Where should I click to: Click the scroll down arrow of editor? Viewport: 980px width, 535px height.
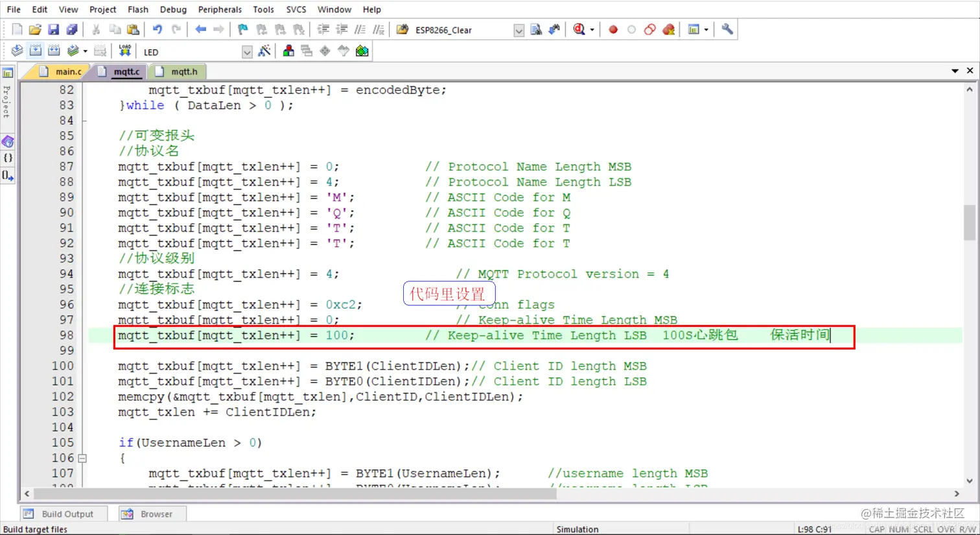(970, 481)
